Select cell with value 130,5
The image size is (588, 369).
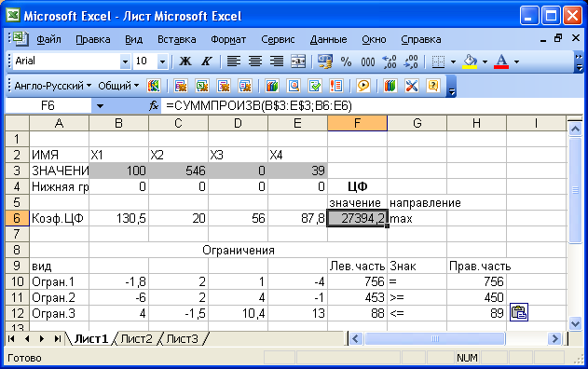point(118,218)
